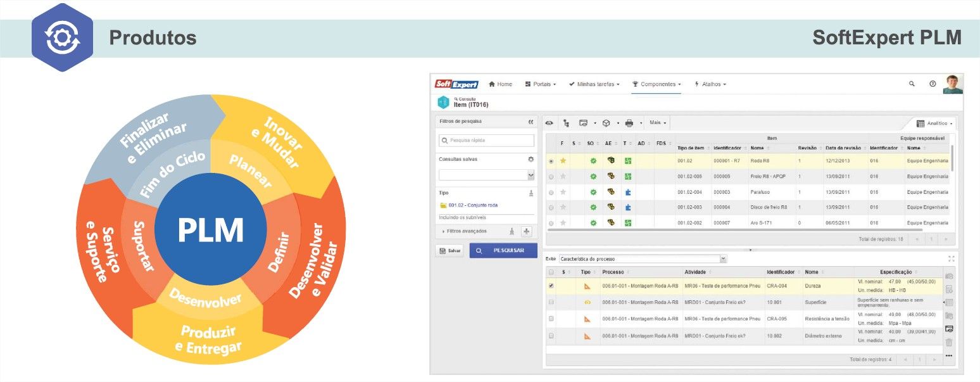Viewport: 980px width, 382px height.
Task: Click the gear icon beside Consultas salvas
Action: 531,159
